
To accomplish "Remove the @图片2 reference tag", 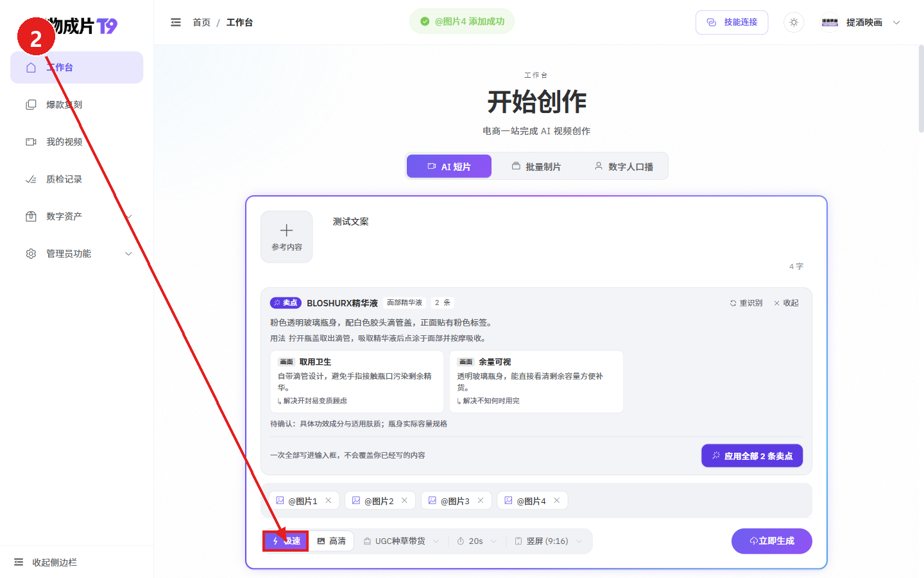I will pos(404,501).
